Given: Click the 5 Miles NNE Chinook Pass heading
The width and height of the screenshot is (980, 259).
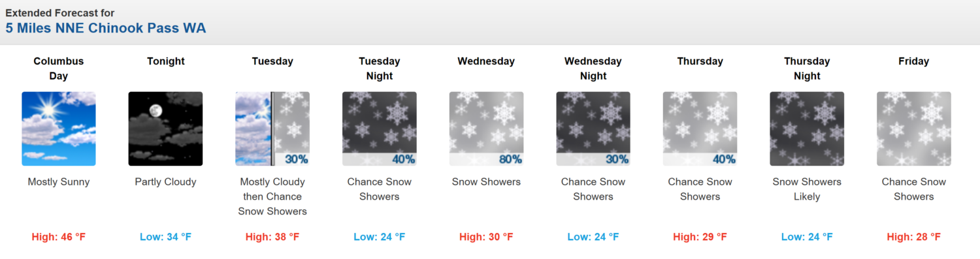Looking at the screenshot, I should [106, 28].
